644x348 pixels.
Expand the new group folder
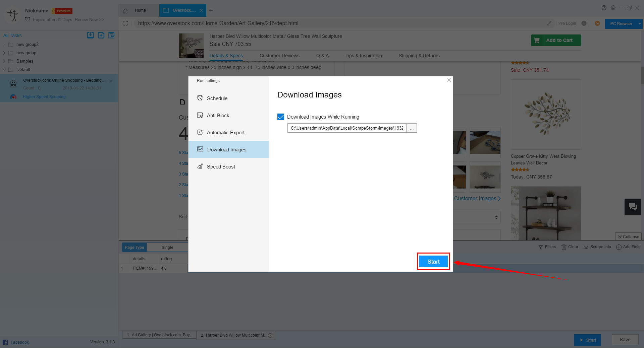click(x=4, y=53)
